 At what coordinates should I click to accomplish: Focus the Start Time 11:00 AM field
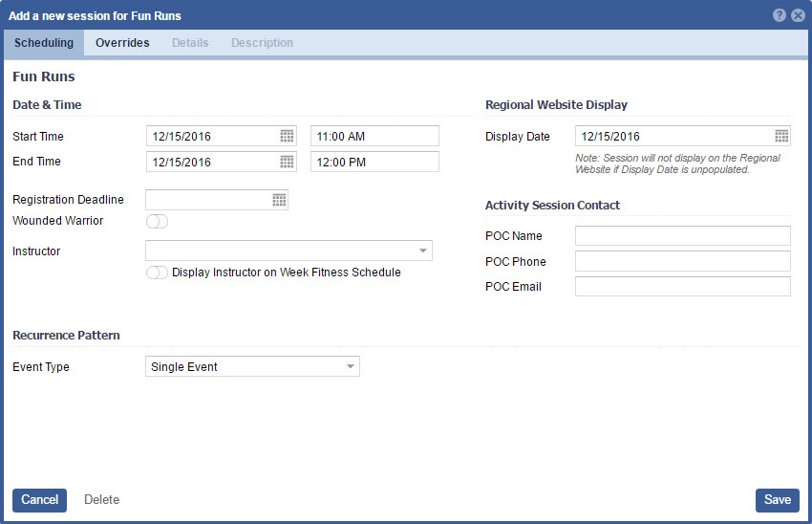pyautogui.click(x=374, y=136)
